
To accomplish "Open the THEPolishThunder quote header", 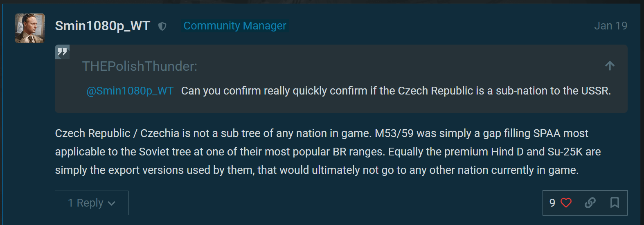I will coord(140,66).
